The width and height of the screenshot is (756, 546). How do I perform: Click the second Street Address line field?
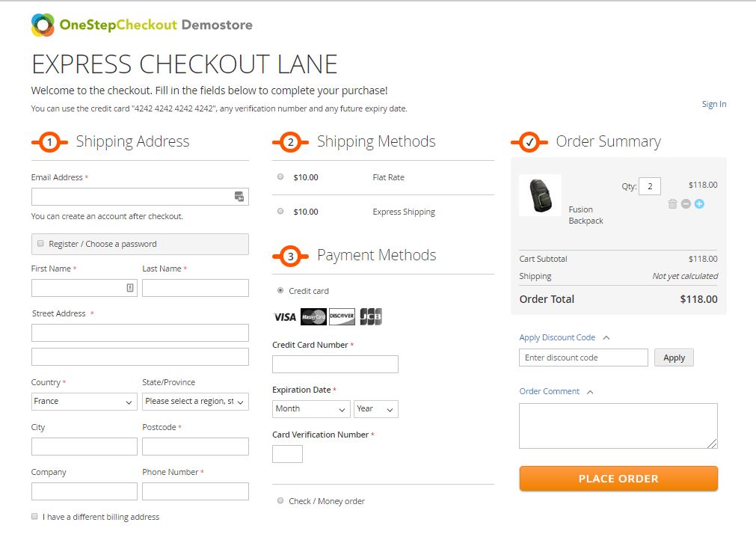tap(140, 357)
